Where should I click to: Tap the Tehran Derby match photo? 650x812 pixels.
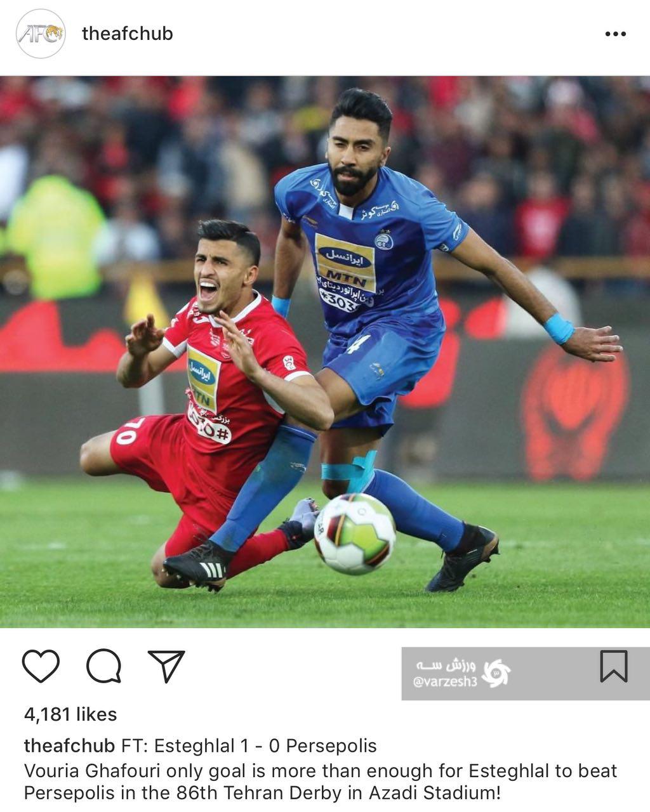point(325,352)
